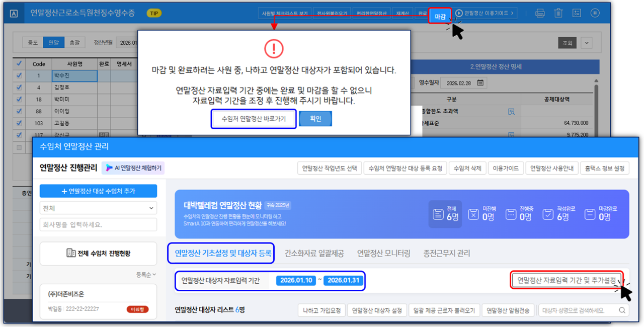Click 전체 수임처 진행현황 button

[x=98, y=254]
